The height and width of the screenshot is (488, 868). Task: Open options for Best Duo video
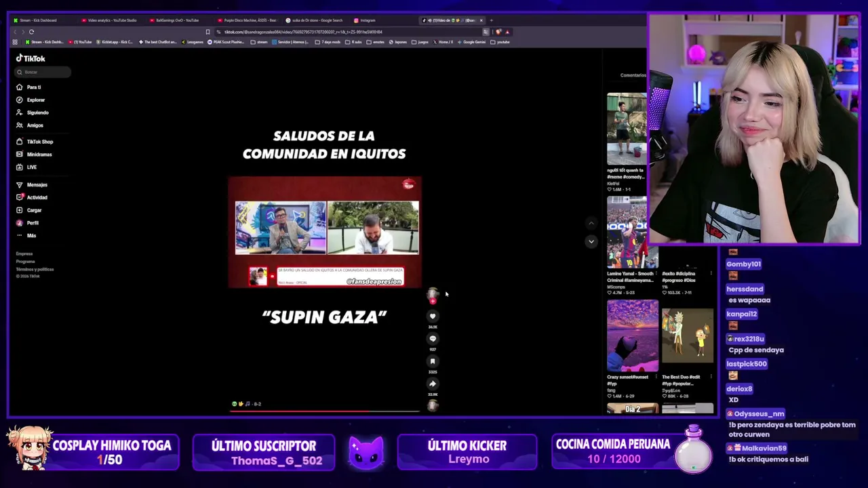[x=711, y=377]
